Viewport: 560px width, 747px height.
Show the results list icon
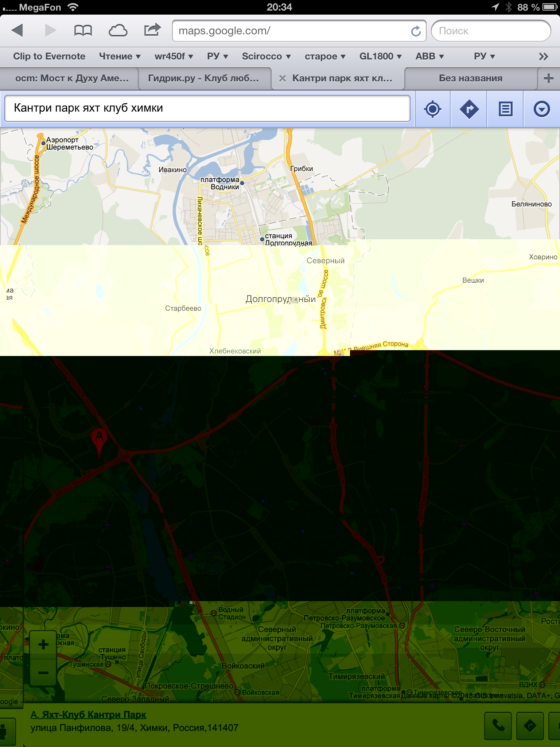pos(505,109)
